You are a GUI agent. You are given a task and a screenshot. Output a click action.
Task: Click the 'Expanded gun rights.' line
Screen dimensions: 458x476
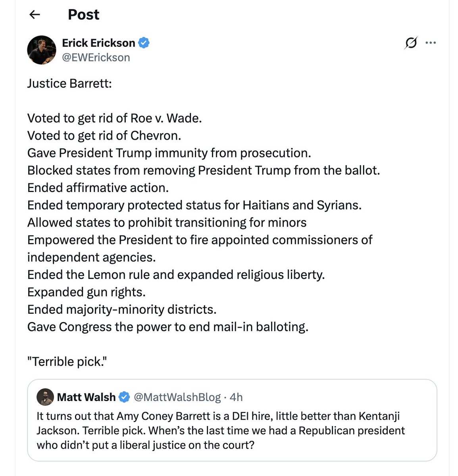(86, 292)
